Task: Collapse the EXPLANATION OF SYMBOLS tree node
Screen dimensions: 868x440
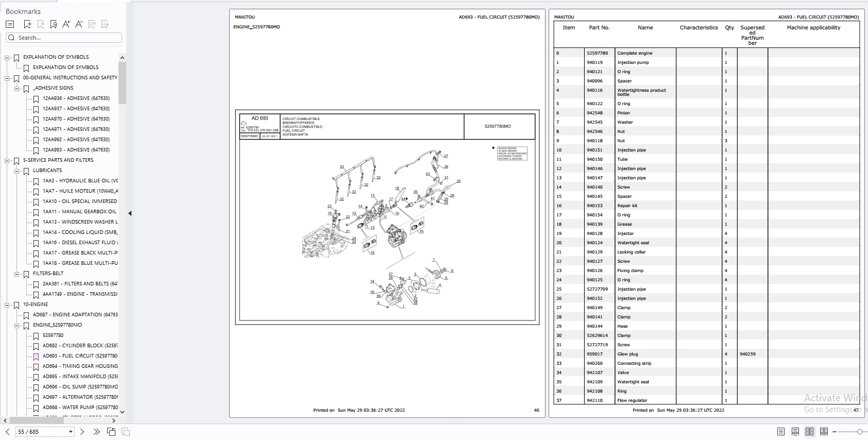Action: click(x=7, y=58)
